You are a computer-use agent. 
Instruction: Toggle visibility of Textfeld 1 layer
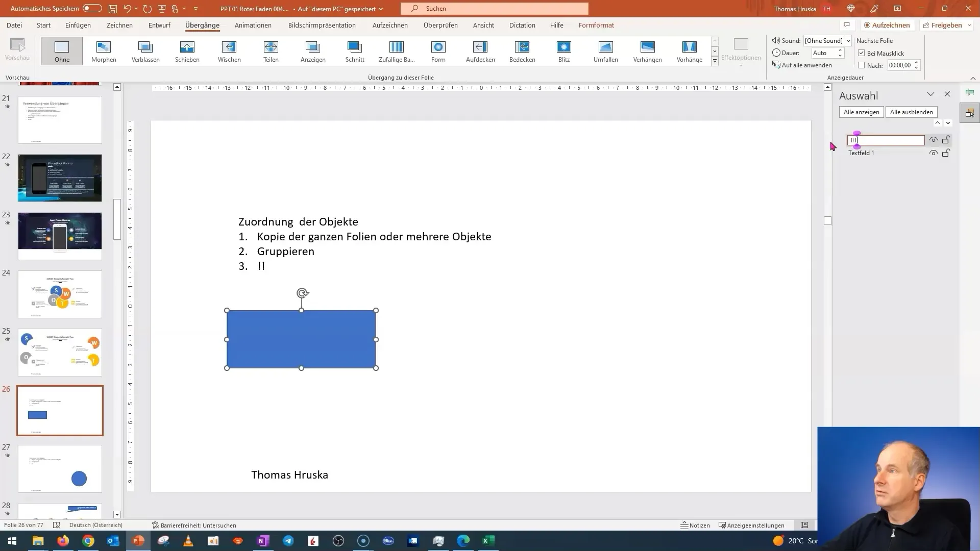(934, 153)
